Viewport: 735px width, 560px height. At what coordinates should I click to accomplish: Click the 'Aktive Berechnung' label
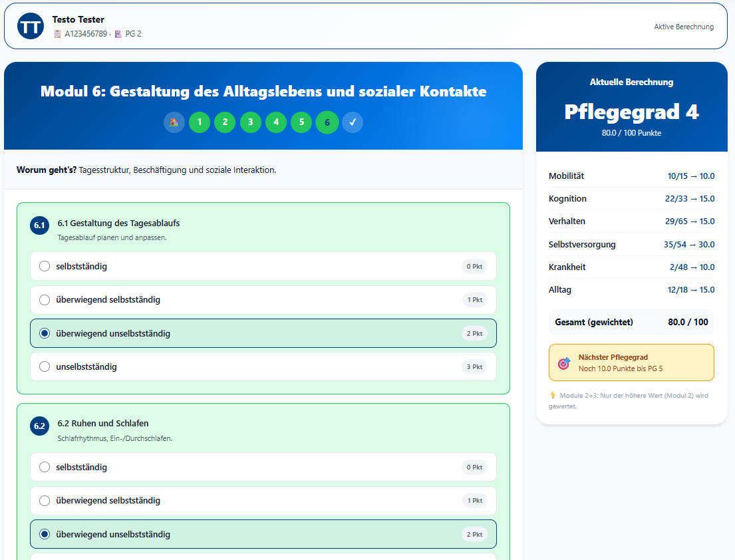point(683,27)
